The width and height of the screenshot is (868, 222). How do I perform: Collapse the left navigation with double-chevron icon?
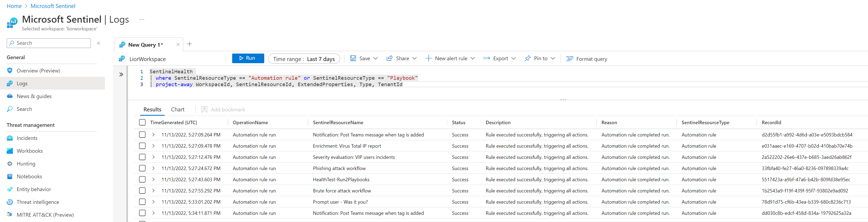tap(99, 43)
